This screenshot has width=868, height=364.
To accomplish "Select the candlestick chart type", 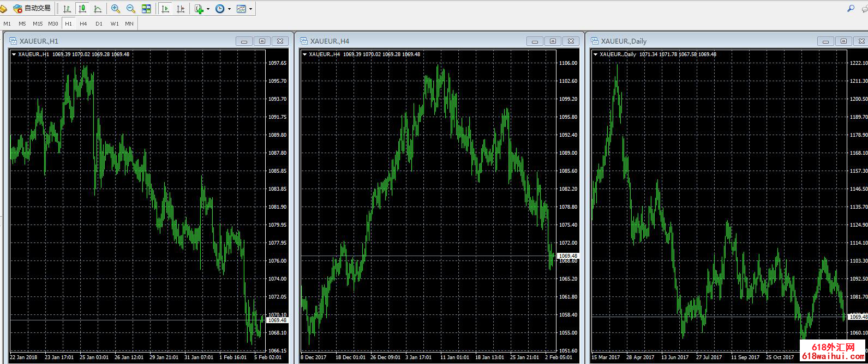I will point(82,9).
